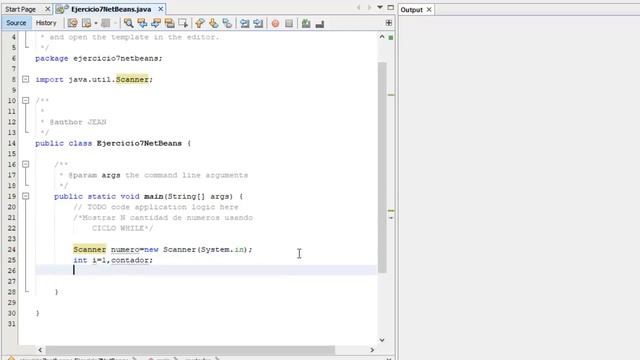Start macro recording with red circle icon

(276, 23)
